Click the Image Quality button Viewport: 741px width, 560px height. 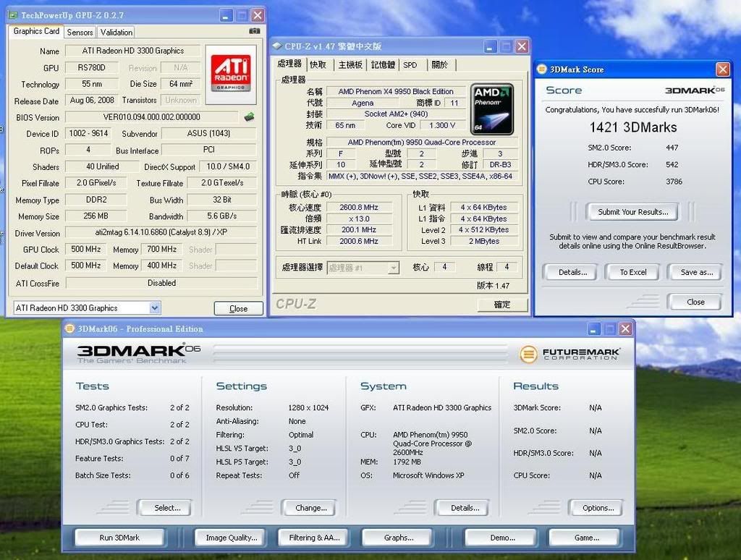[232, 538]
